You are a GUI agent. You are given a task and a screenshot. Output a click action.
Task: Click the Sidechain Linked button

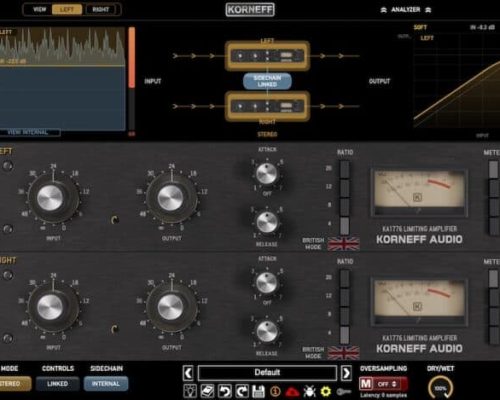267,81
